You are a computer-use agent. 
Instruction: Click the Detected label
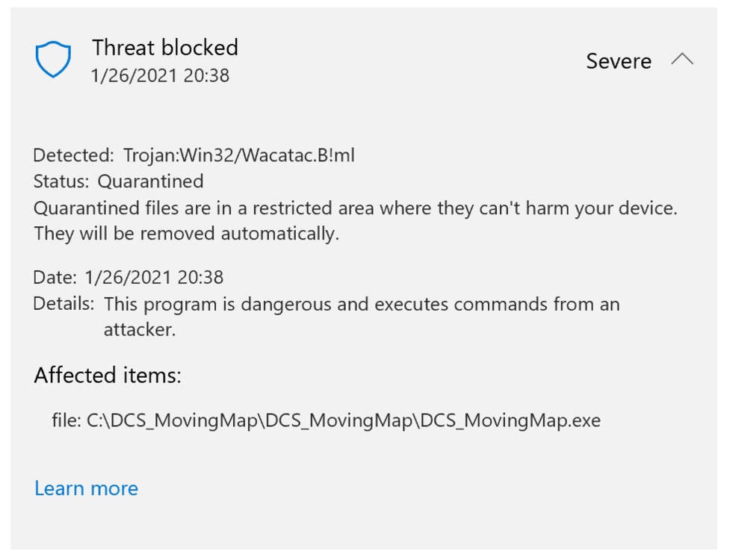point(72,155)
